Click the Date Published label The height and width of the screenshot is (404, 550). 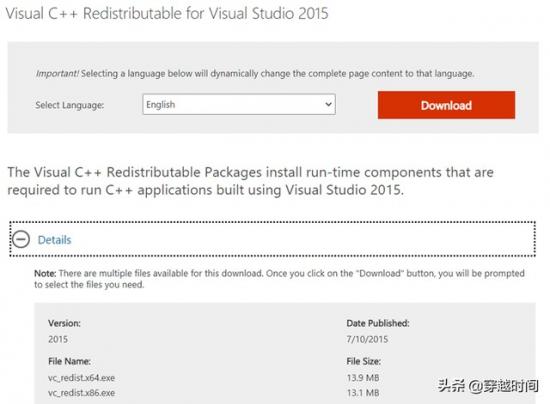[x=378, y=323]
